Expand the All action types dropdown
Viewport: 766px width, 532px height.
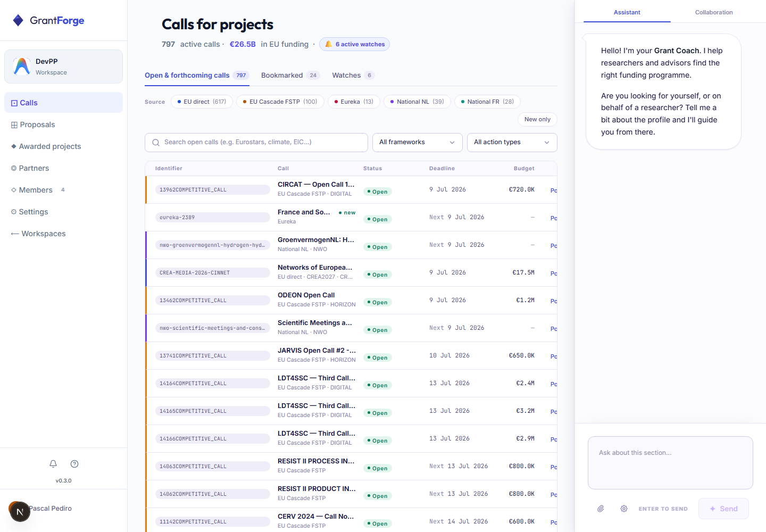512,143
